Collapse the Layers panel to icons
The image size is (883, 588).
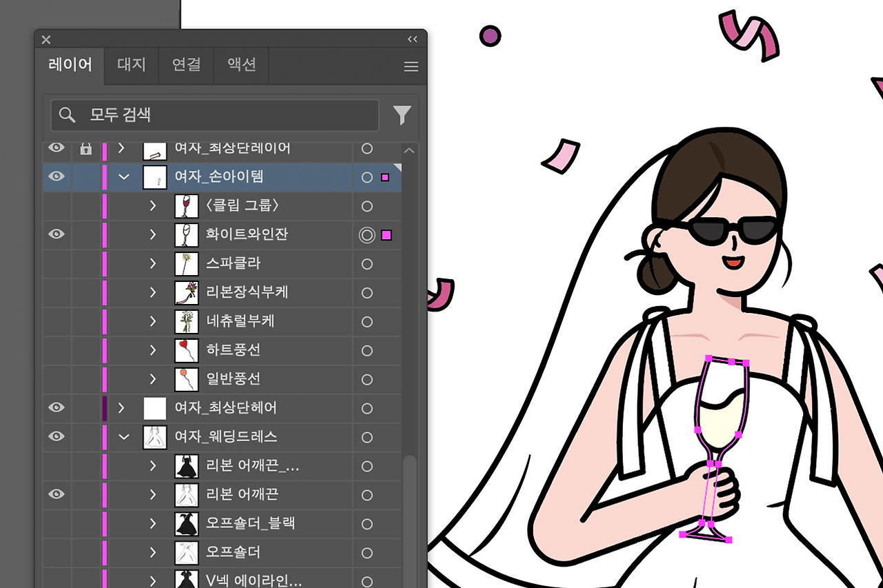point(413,39)
